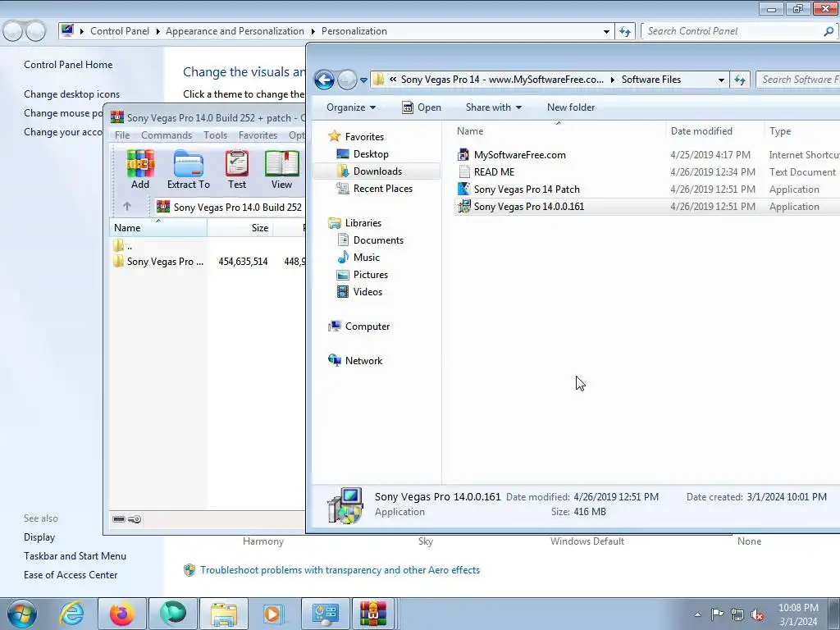Click the WinRAR Extract To icon
The image size is (840, 630).
(189, 169)
